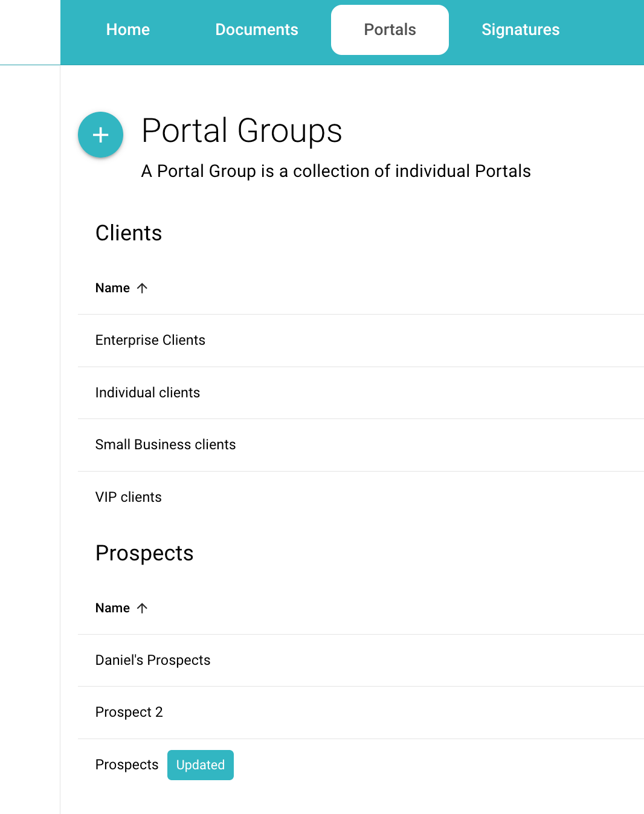Screen dimensions: 644x814
Task: Sort Prospects table by the Name header text
Action: pos(112,608)
